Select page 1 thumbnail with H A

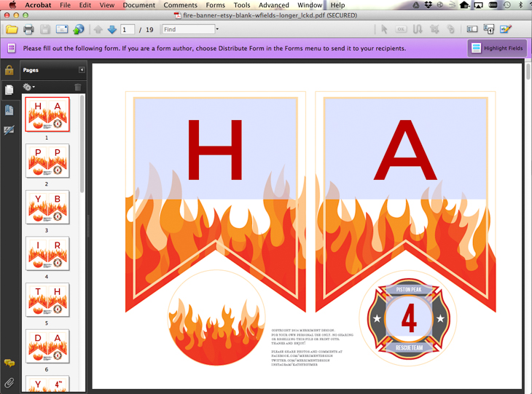[47, 114]
